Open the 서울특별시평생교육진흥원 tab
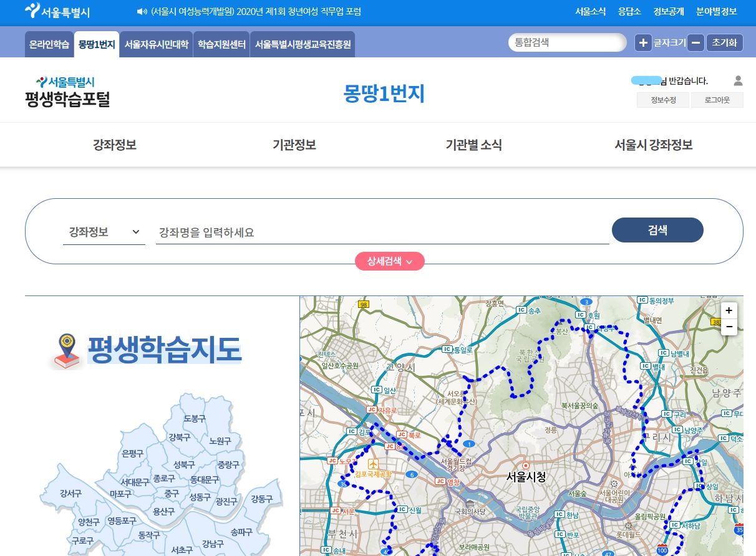This screenshot has height=556, width=756. [x=303, y=44]
